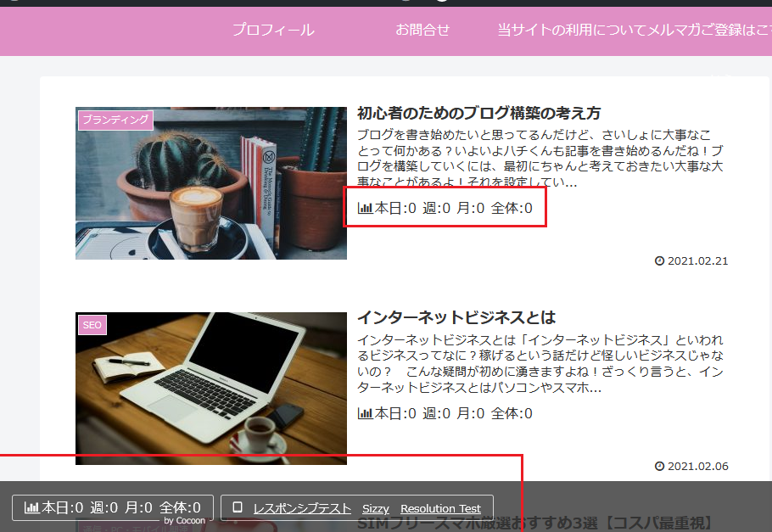
Task: Click 全体:0 under インターネットビジネス article
Action: (x=512, y=413)
